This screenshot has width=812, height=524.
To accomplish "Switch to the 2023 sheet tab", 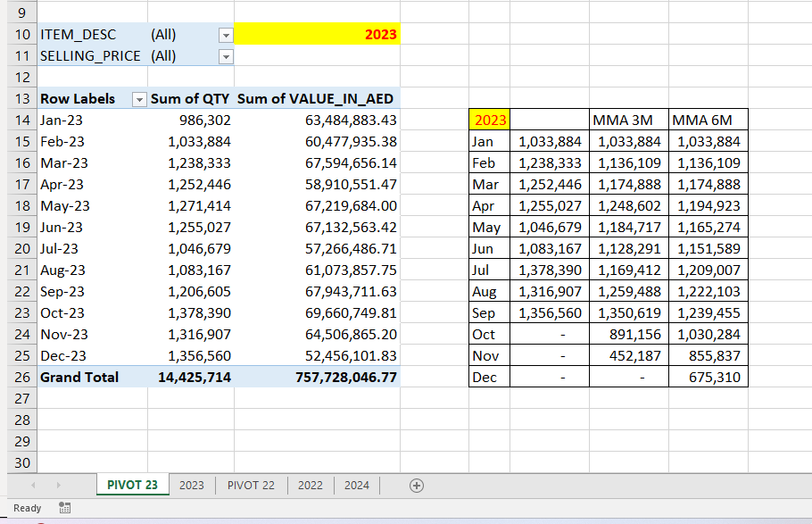I will [x=192, y=485].
